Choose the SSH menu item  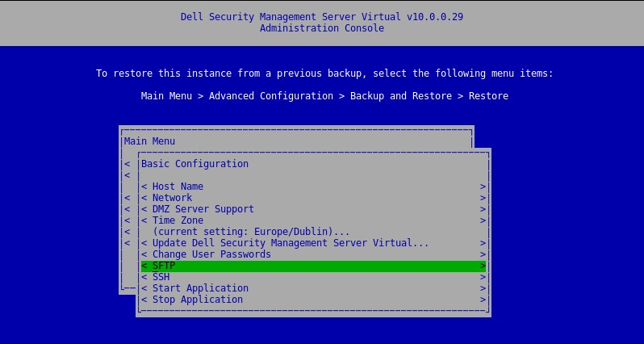[x=161, y=277]
